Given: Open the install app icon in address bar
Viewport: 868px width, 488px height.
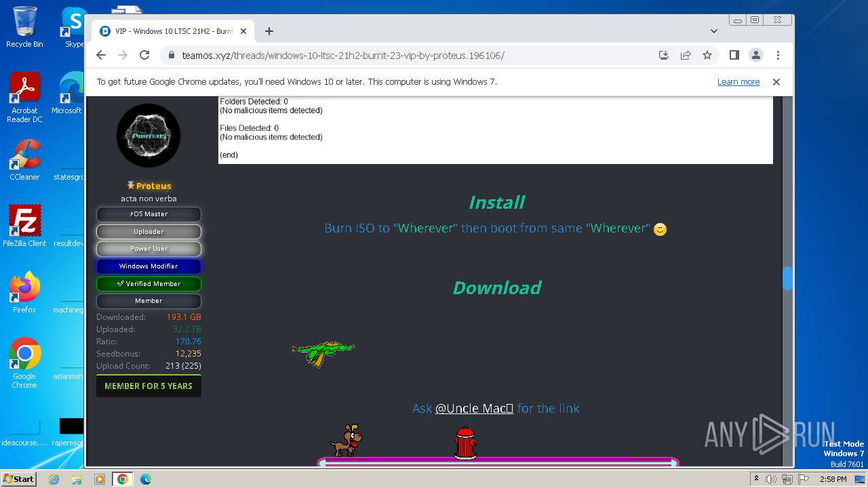Looking at the screenshot, I should pyautogui.click(x=664, y=55).
